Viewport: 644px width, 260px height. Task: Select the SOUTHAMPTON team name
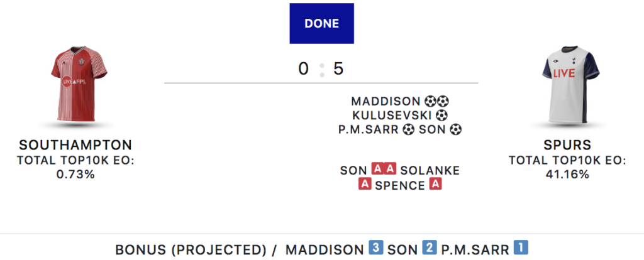[x=75, y=146]
